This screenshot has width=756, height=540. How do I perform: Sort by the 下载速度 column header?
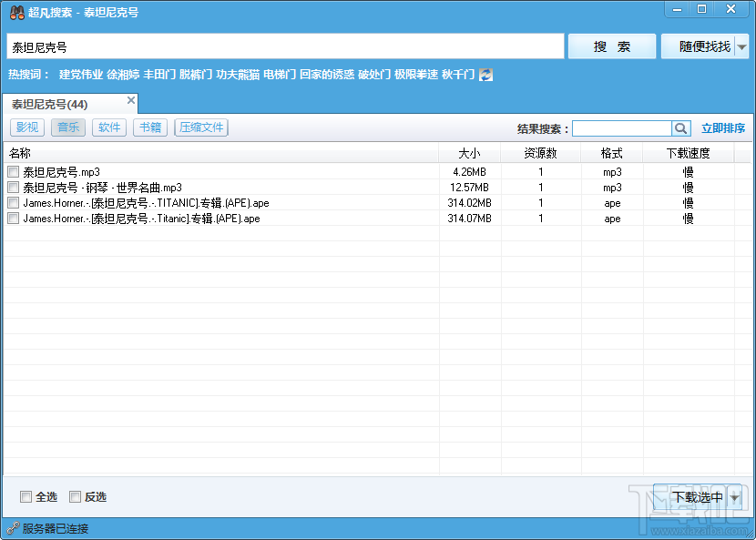coord(689,153)
